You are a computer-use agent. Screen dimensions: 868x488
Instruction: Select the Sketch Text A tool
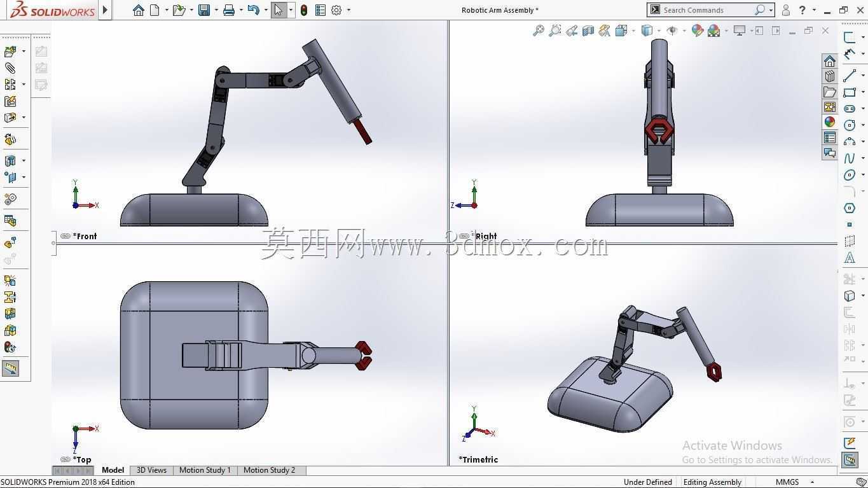coord(850,258)
